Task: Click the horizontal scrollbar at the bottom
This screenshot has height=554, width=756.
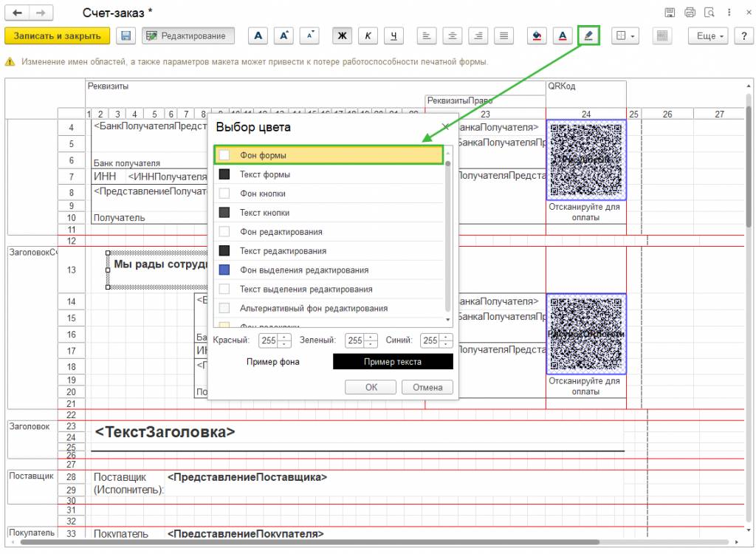Action: [x=309, y=542]
